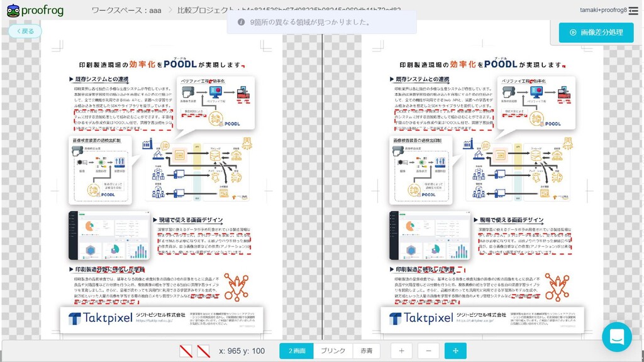Click the 既存システムとの連携 heading in left page
Image resolution: width=644 pixels, height=362 pixels.
click(101, 79)
